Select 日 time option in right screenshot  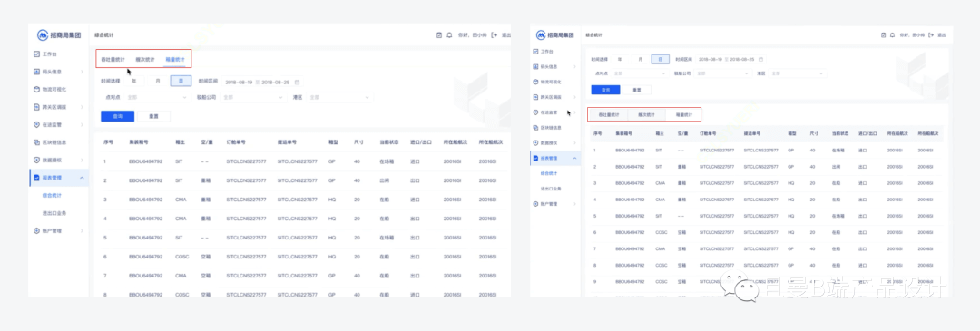660,59
